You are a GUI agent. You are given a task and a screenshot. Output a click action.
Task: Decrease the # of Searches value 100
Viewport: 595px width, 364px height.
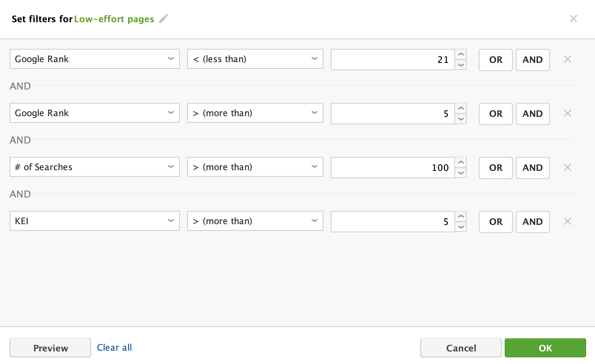point(461,173)
